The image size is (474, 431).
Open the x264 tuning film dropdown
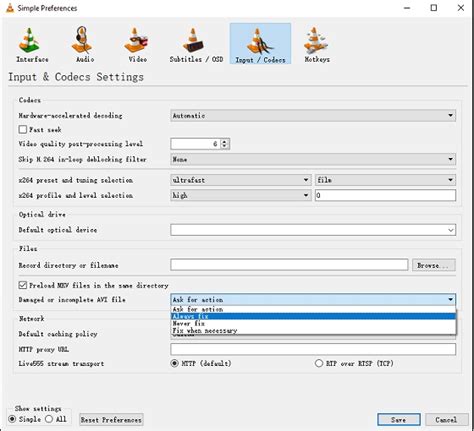pyautogui.click(x=385, y=180)
